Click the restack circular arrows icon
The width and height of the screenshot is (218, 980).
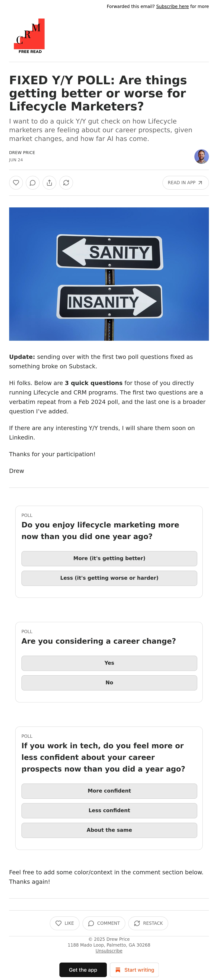coord(66,183)
